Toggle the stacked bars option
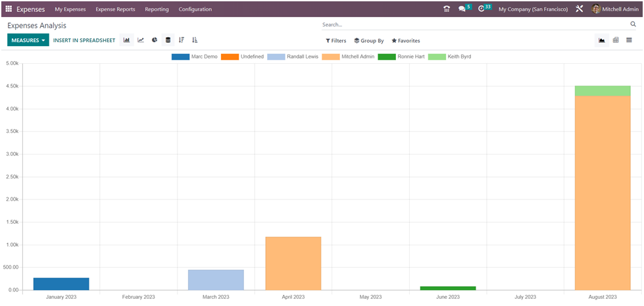This screenshot has height=306, width=644. 168,40
